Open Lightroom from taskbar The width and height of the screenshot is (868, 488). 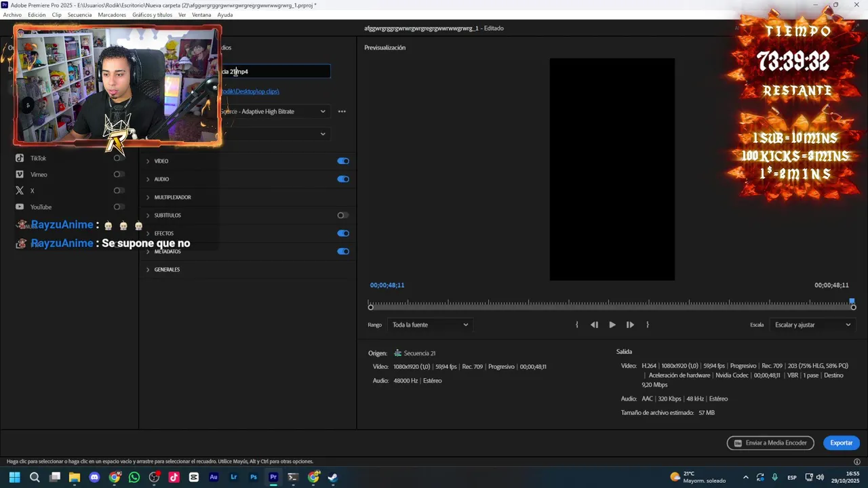click(234, 477)
